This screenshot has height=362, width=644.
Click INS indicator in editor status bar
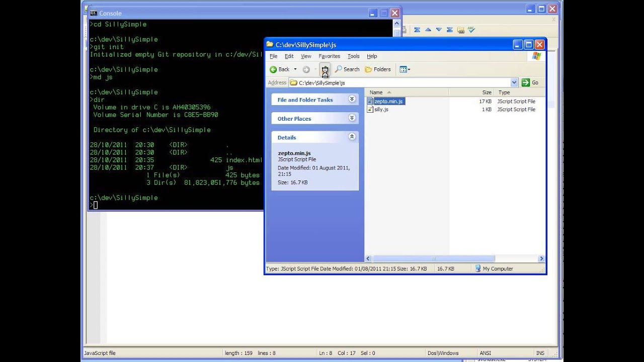point(540,353)
